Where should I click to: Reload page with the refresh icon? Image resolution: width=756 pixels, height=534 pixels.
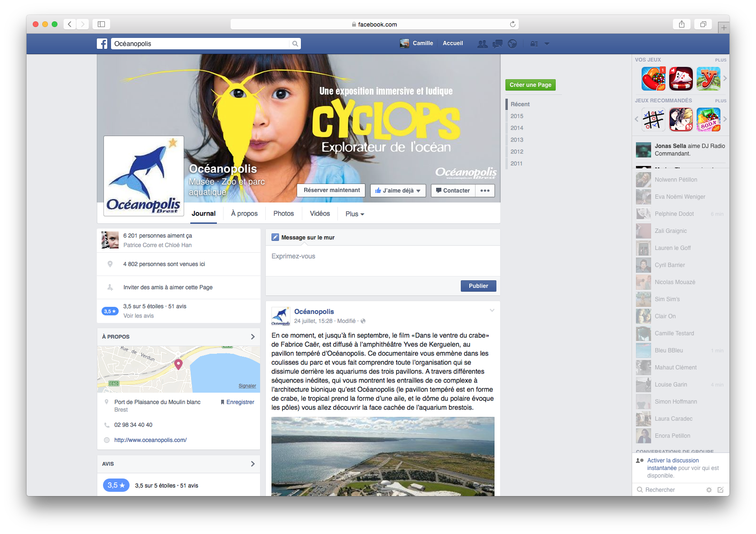click(x=513, y=24)
